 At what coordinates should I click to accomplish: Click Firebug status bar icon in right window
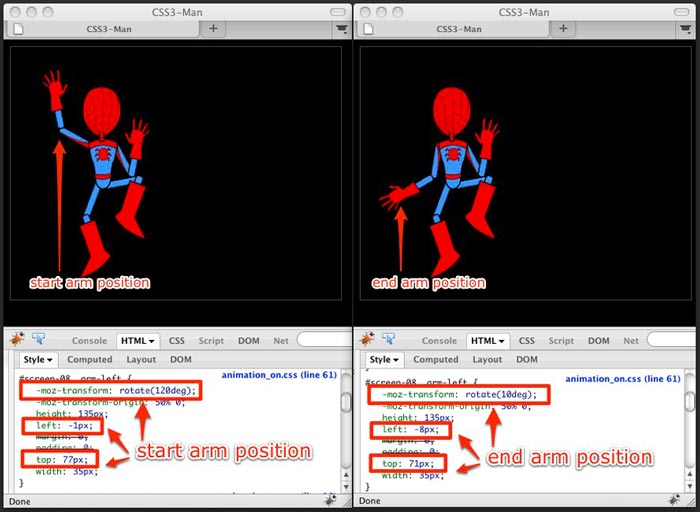(x=674, y=500)
